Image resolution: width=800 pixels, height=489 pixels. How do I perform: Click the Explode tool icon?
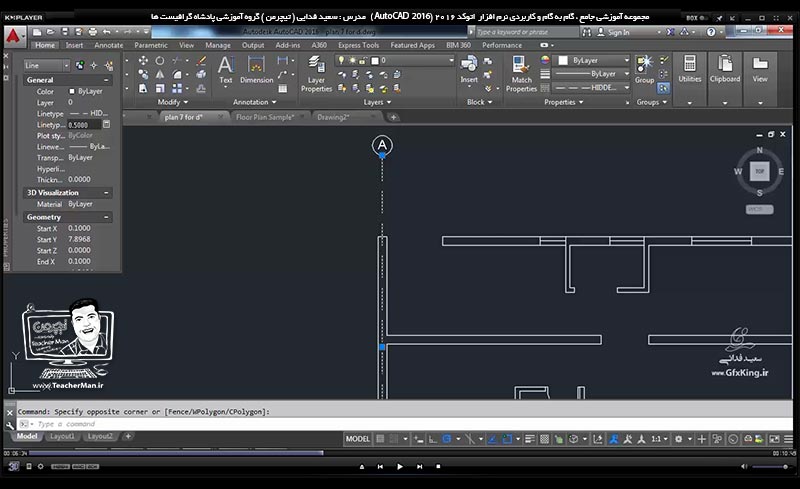pos(202,75)
